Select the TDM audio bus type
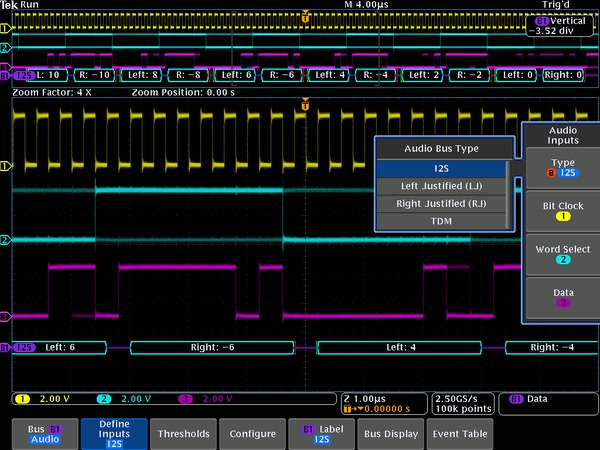The height and width of the screenshot is (450, 600). click(x=441, y=220)
